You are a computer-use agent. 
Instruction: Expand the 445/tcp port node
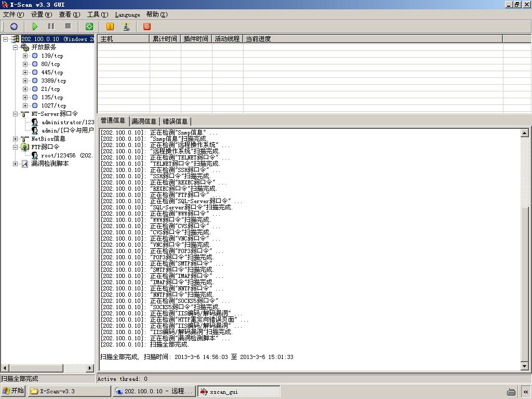tap(25, 72)
